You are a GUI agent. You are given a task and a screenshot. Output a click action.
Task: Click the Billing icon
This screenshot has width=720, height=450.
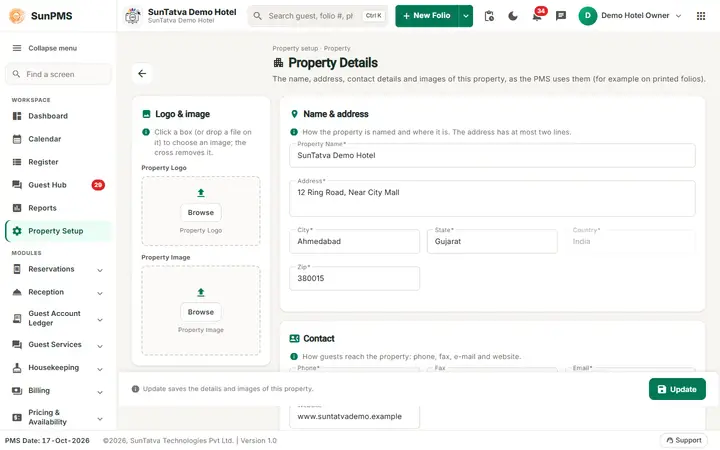pos(17,391)
